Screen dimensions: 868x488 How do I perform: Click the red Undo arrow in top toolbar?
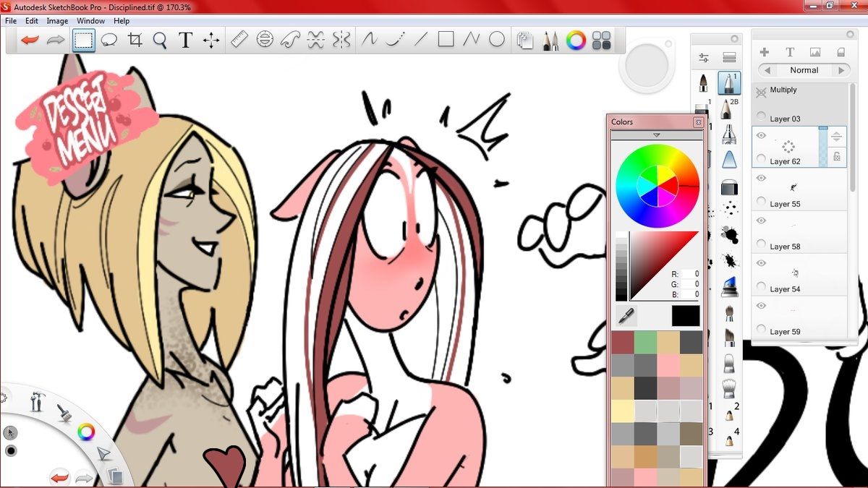[x=30, y=40]
